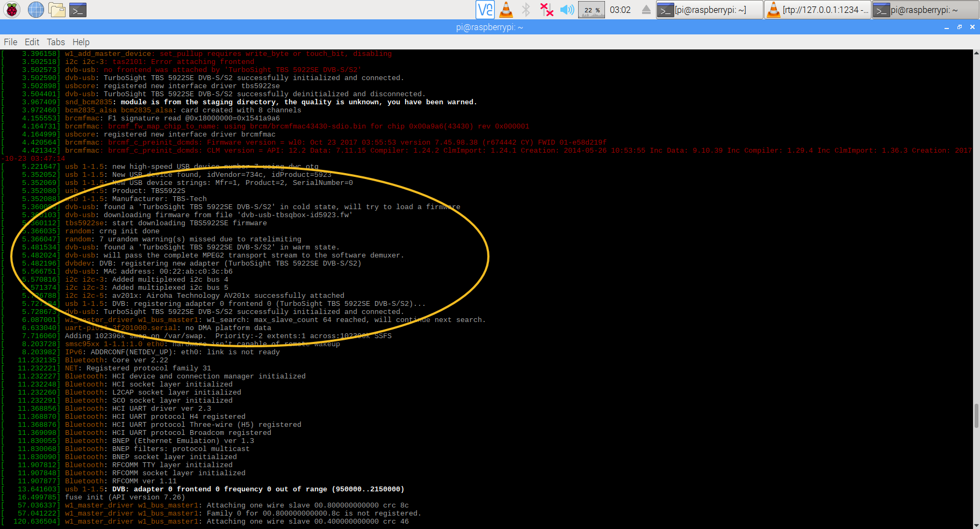Open the network connection tray icon
This screenshot has height=529, width=980.
(547, 10)
